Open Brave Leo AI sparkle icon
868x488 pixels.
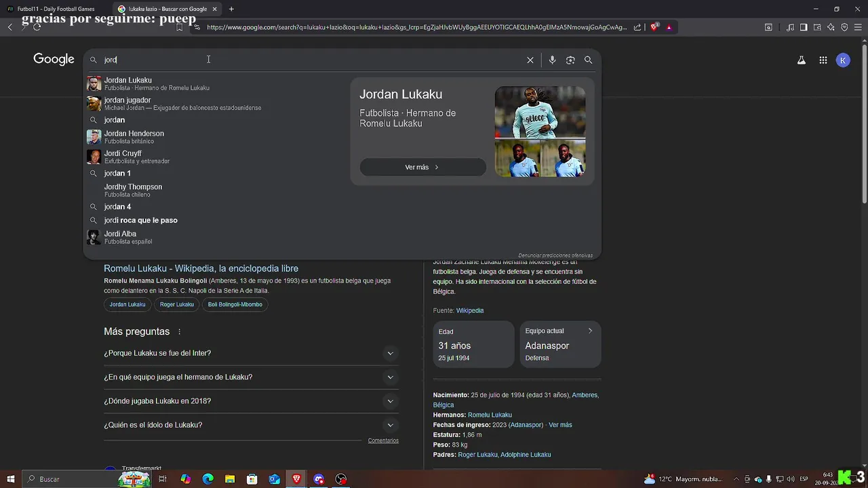831,27
